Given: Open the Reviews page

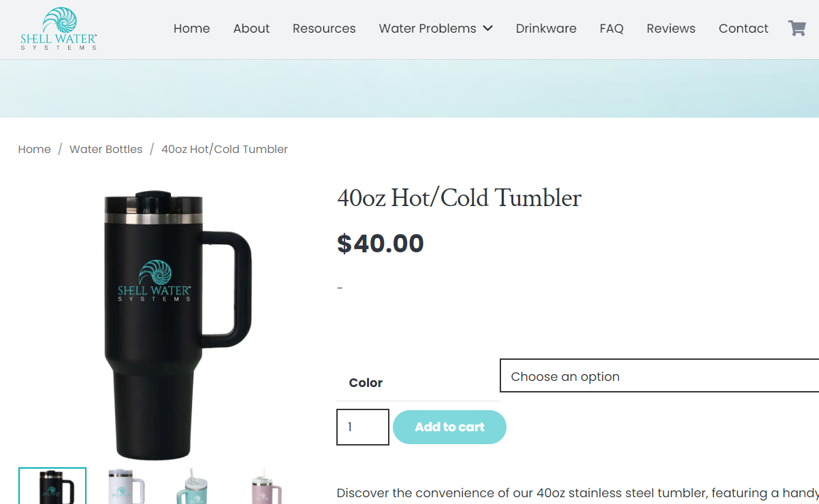Looking at the screenshot, I should pos(671,29).
